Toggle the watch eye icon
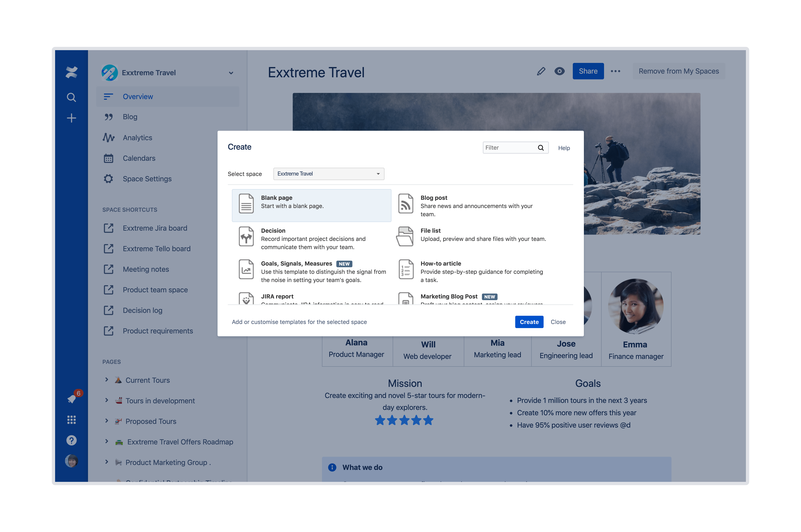Viewport: 801px width, 532px height. [559, 71]
